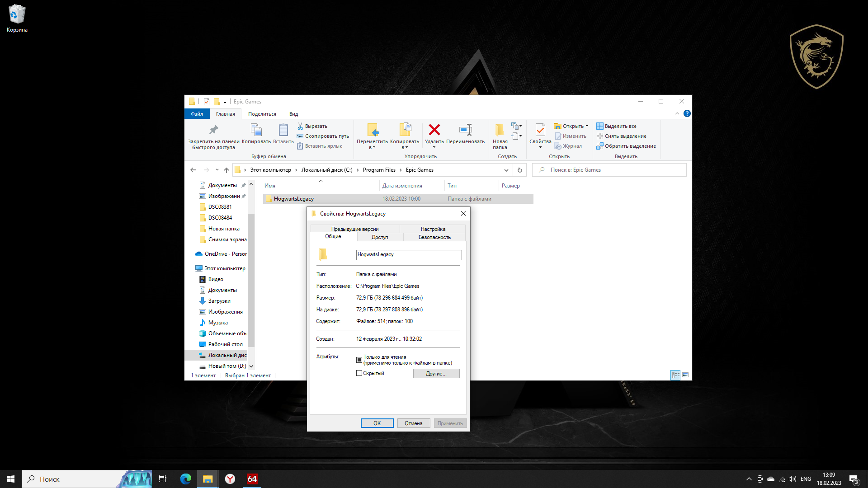Image resolution: width=868 pixels, height=488 pixels.
Task: Open New item dropdown in Создать group
Action: [x=516, y=126]
